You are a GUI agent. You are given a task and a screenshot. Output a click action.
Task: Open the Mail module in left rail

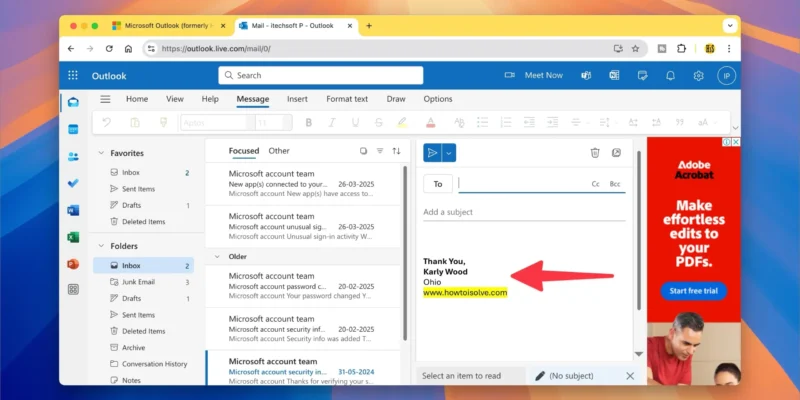pos(73,102)
